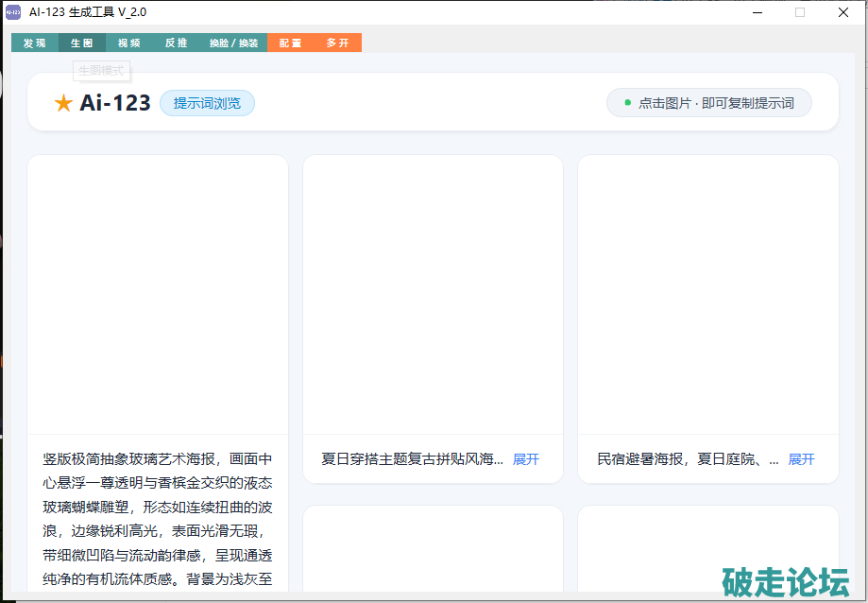Open the 视频 tab
The image size is (868, 603).
[x=129, y=43]
